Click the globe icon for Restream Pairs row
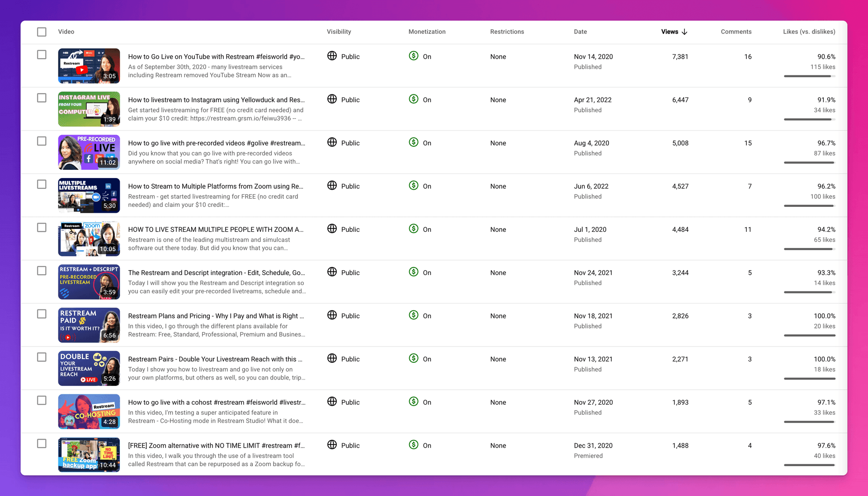Viewport: 868px width, 496px height. [x=332, y=358]
